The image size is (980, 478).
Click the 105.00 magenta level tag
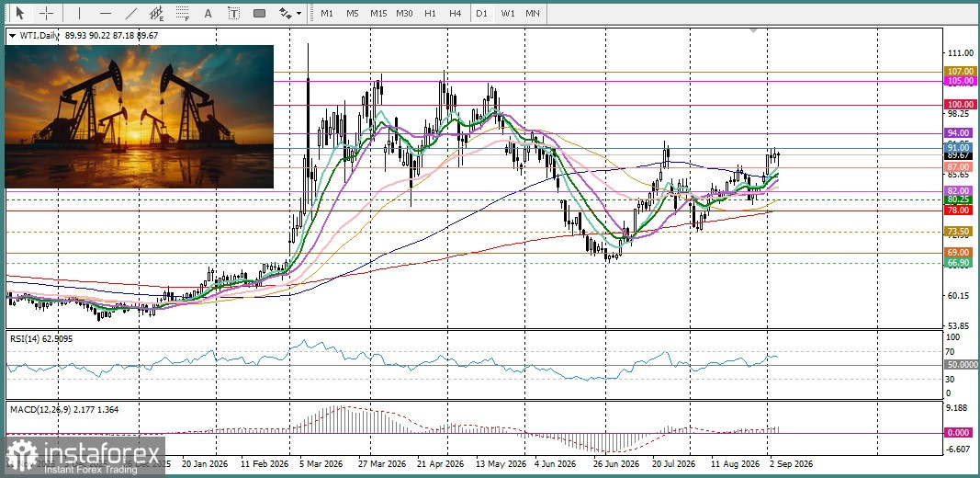[960, 81]
